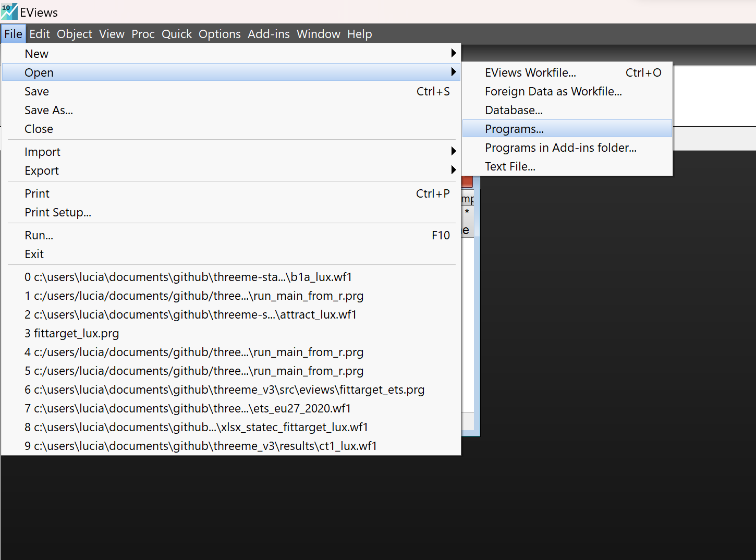The height and width of the screenshot is (560, 756).
Task: Open the Quick menu
Action: click(177, 34)
